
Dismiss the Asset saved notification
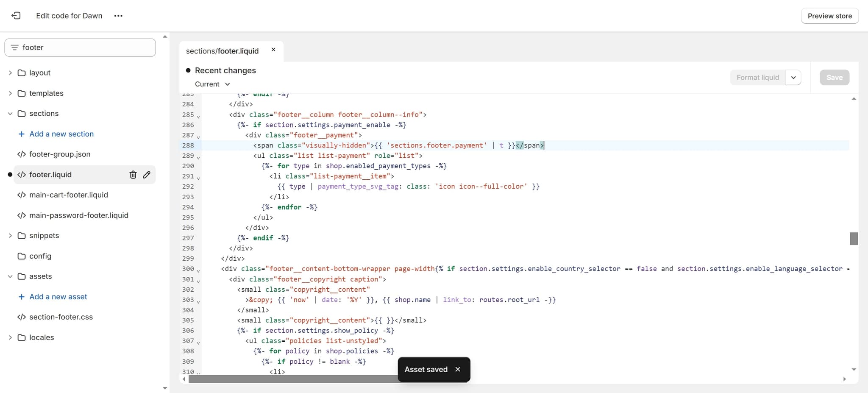458,369
